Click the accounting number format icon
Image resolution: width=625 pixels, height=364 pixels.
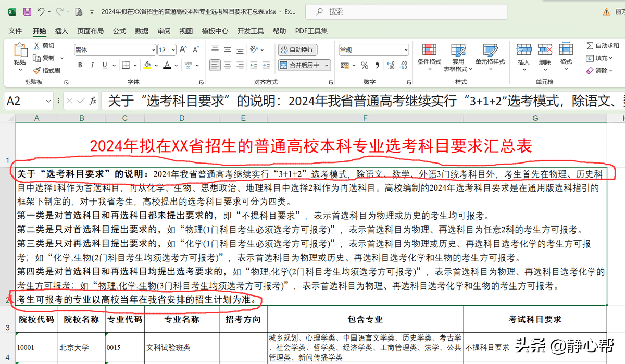tap(345, 65)
